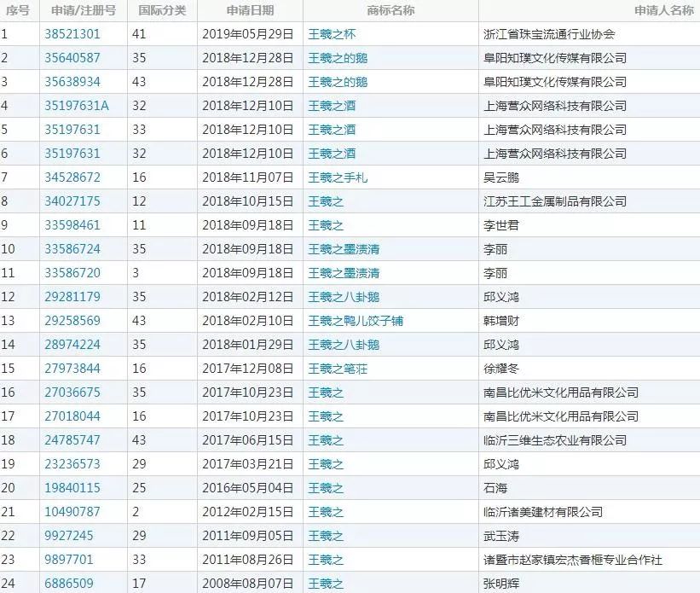Select date 2017年12月08日
The height and width of the screenshot is (593, 700).
[x=248, y=369]
